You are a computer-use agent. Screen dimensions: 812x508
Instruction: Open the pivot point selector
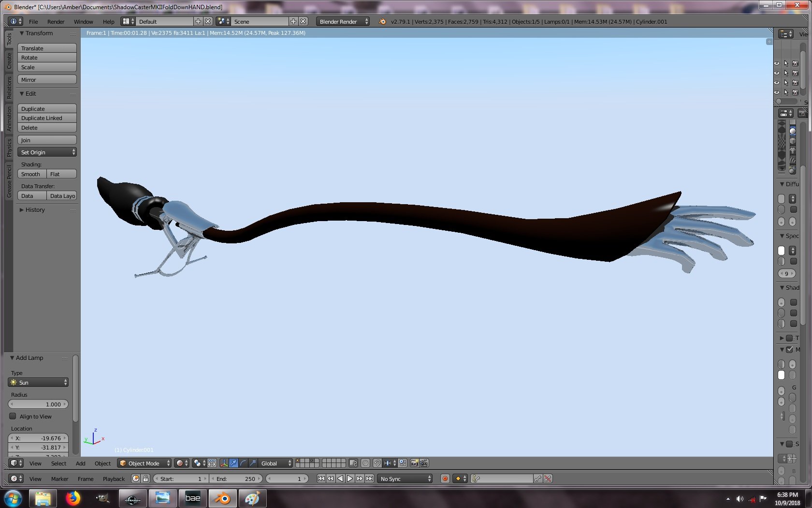click(x=199, y=463)
